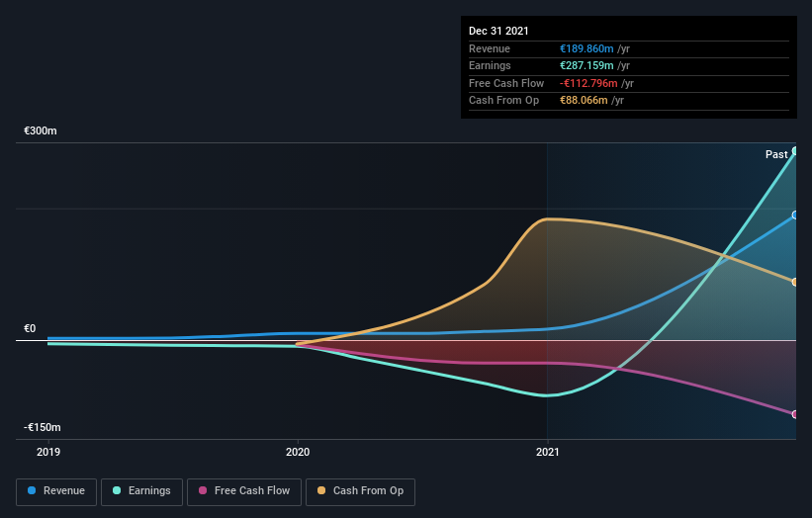The image size is (812, 518).
Task: Click the Earnings endpoint marker at chart top
Action: (795, 151)
